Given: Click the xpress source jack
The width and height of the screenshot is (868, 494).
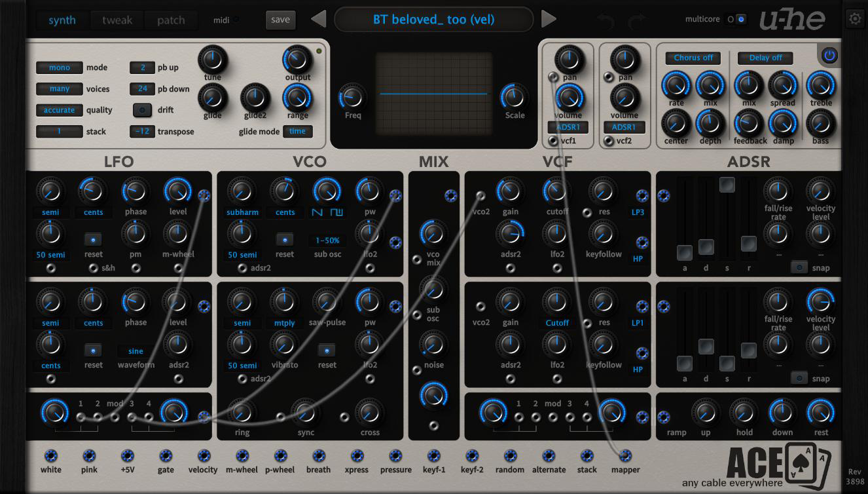Looking at the screenshot, I should click(357, 456).
